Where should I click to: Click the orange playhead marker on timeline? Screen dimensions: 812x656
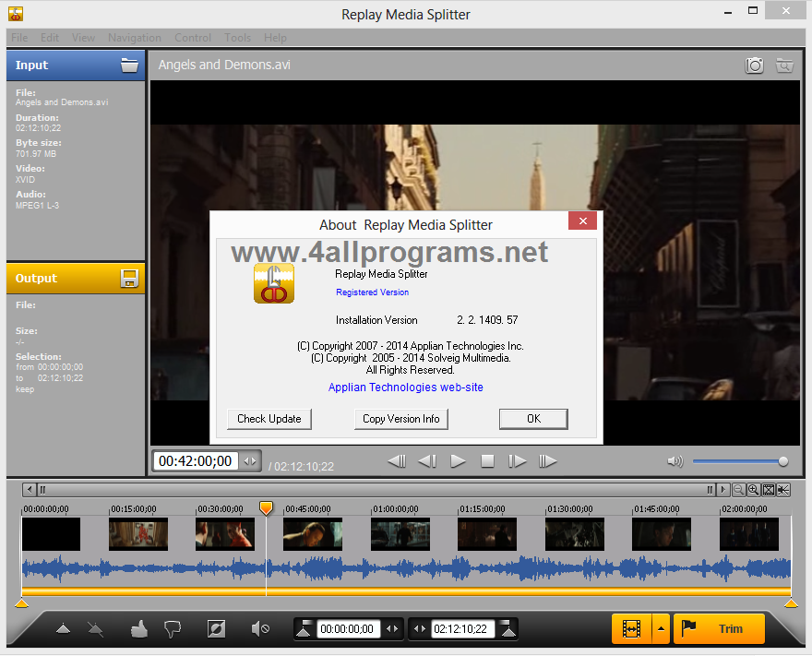[266, 508]
